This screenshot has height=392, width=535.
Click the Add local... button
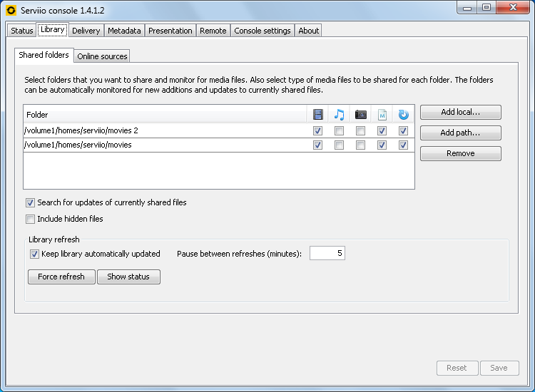pos(461,112)
